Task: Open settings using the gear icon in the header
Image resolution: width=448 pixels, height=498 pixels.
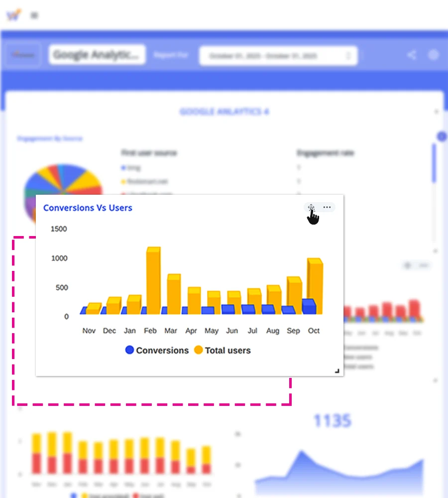Action: pyautogui.click(x=433, y=55)
